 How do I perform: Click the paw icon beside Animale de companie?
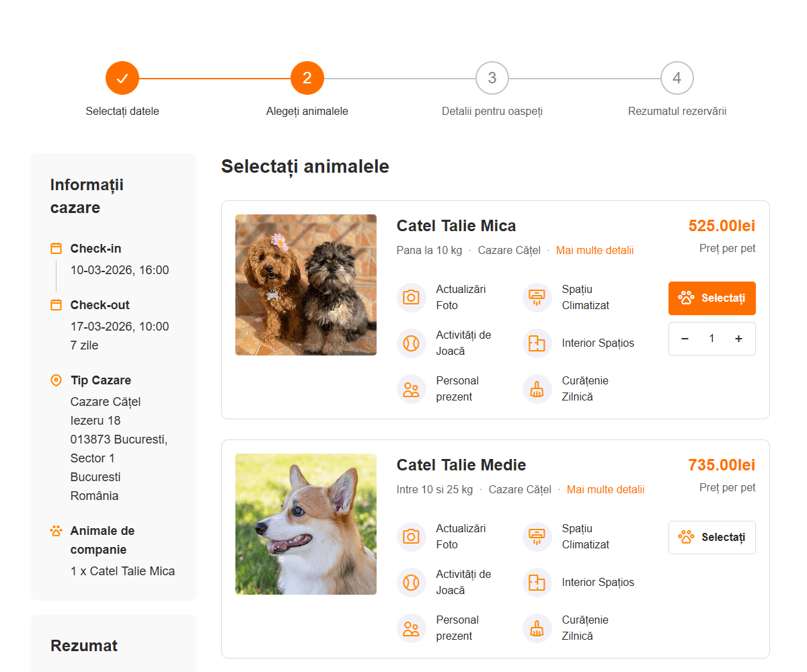coord(56,531)
